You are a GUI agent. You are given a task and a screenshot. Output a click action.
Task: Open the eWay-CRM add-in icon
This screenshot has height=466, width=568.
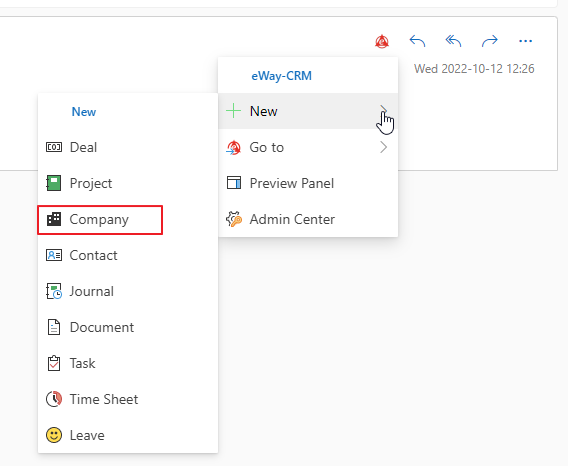coord(382,41)
